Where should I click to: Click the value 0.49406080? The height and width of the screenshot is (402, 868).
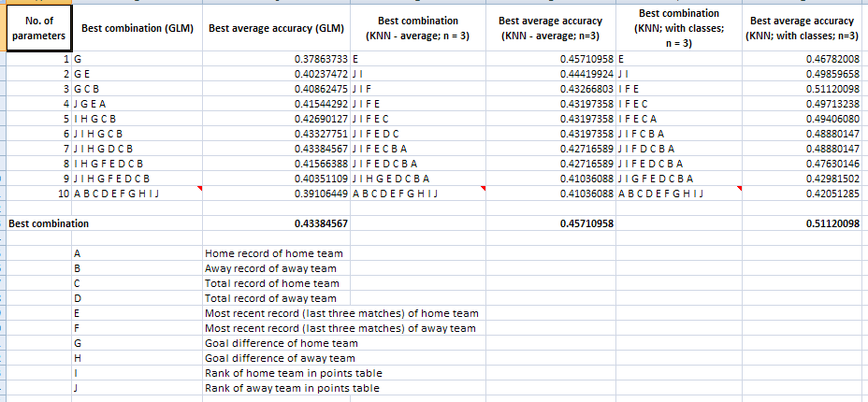pyautogui.click(x=832, y=119)
